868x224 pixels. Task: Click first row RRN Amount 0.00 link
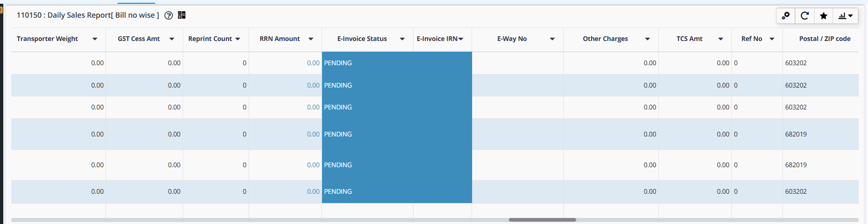pos(313,63)
